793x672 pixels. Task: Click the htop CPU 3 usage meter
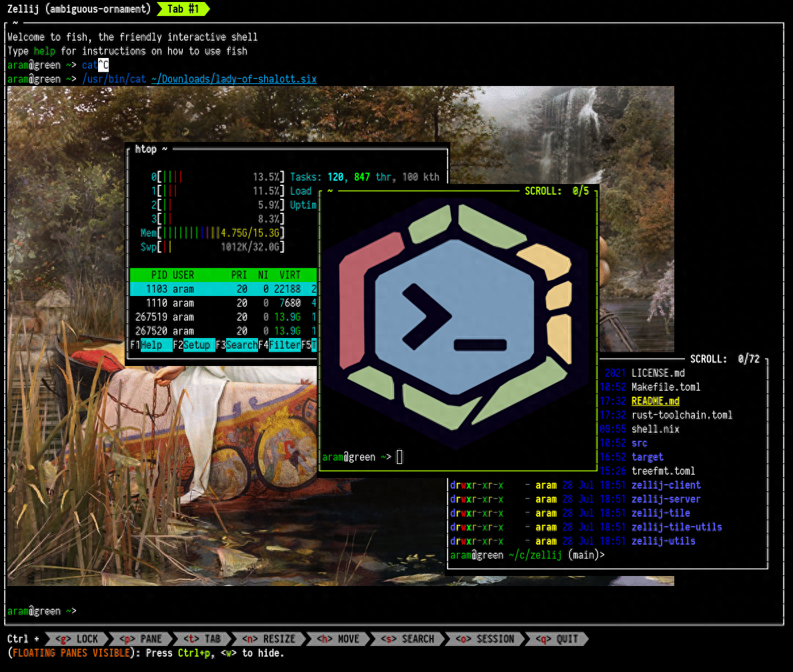[x=217, y=219]
